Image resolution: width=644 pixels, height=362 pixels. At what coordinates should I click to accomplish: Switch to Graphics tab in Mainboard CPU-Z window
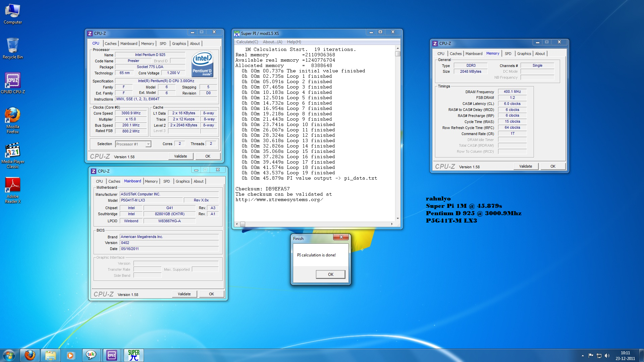click(182, 181)
